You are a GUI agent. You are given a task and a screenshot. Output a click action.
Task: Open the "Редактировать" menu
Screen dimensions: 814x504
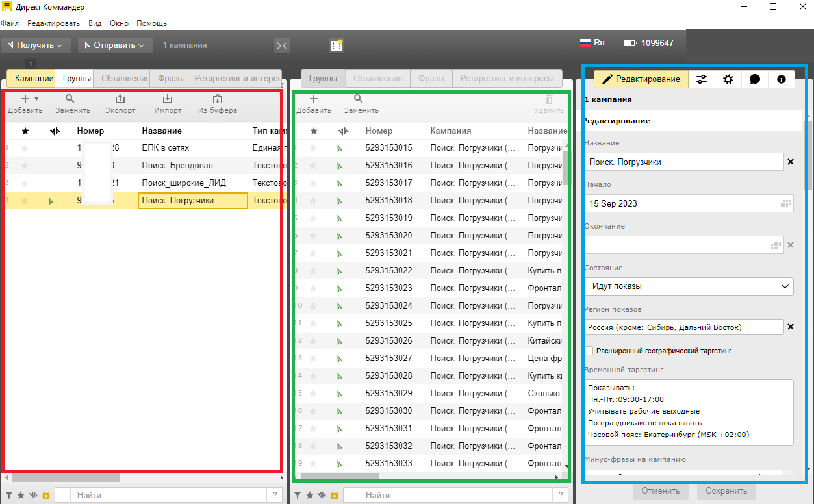coord(53,23)
